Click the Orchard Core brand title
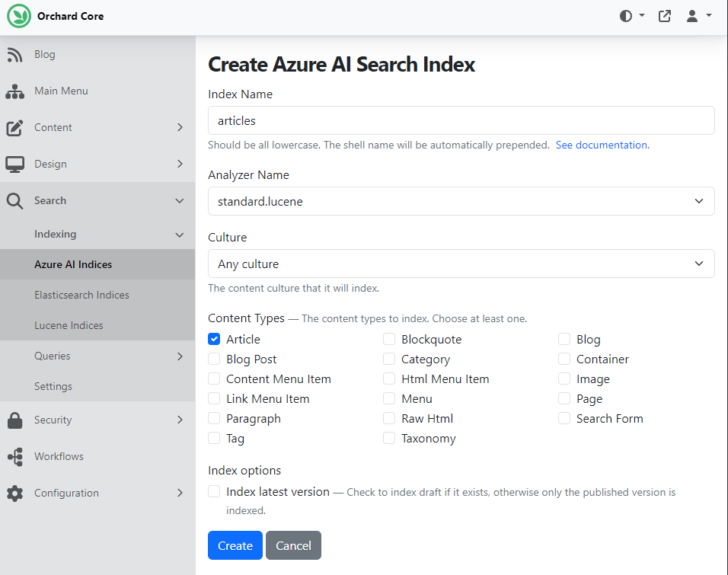This screenshot has height=575, width=728. point(71,16)
